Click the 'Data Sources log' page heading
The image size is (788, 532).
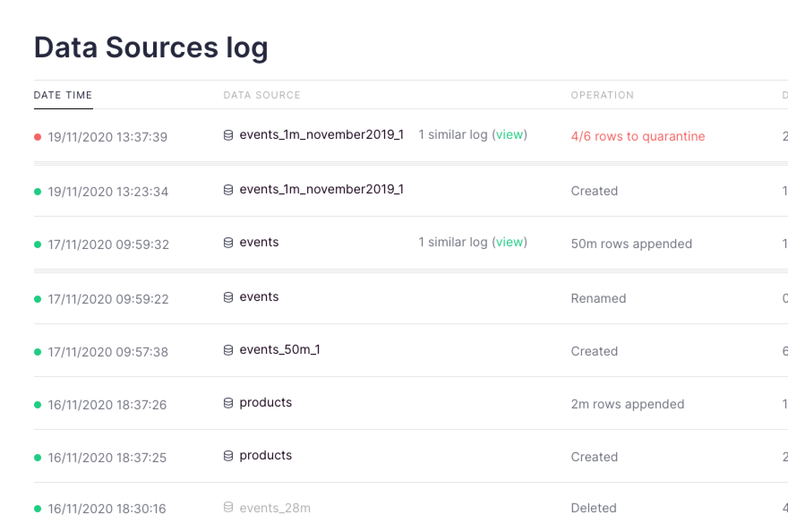coord(151,47)
